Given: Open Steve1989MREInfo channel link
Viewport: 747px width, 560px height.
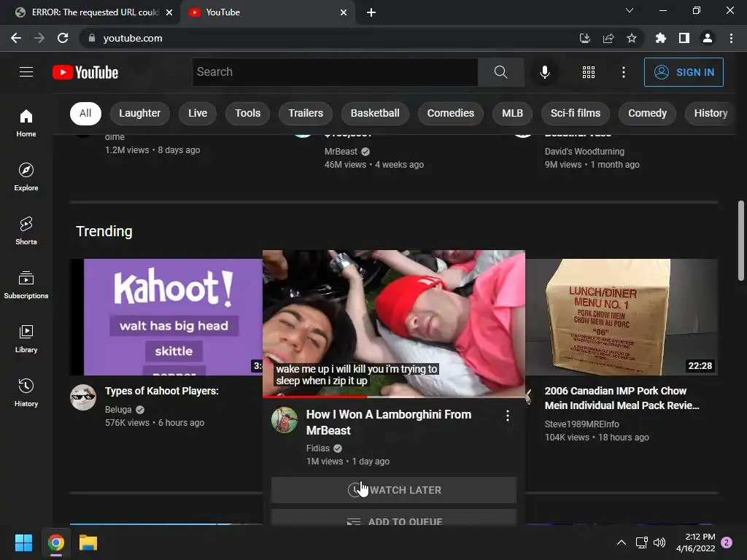Looking at the screenshot, I should [581, 424].
